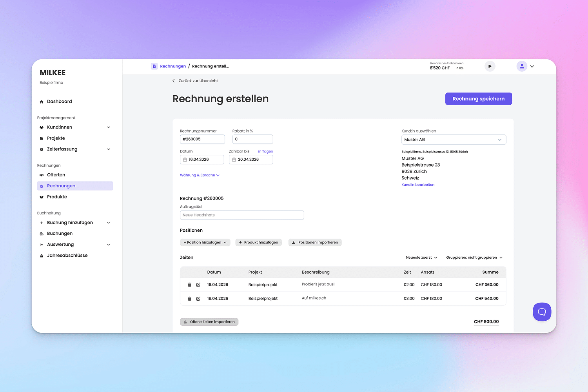The width and height of the screenshot is (588, 392).
Task: Click Offene Zeiten importieren button
Action: [x=209, y=322]
